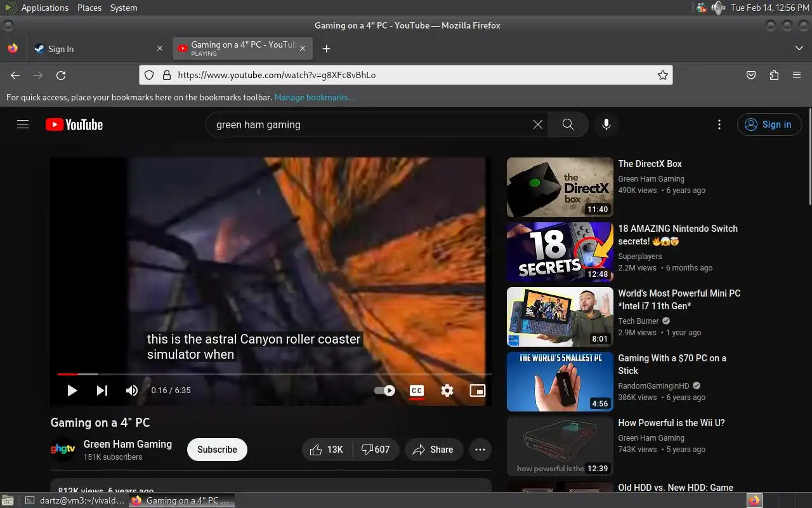Image resolution: width=812 pixels, height=508 pixels.
Task: Switch to the Steam Sign In tab
Action: click(x=98, y=49)
